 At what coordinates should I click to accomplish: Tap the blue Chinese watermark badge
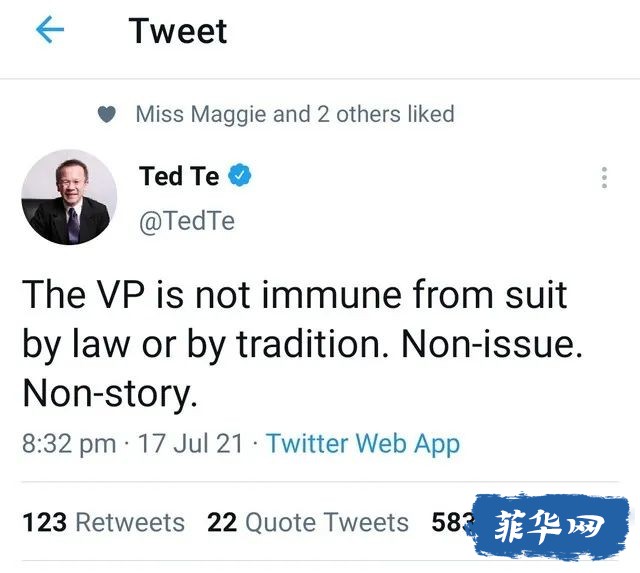click(550, 526)
